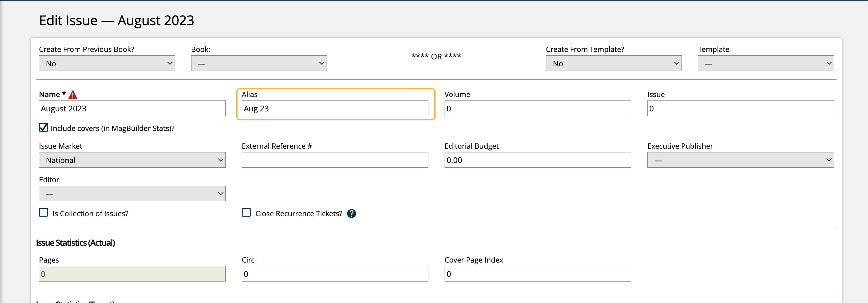Click the Name field containing August 2023
Image resolution: width=868 pixels, height=303 pixels.
[132, 108]
